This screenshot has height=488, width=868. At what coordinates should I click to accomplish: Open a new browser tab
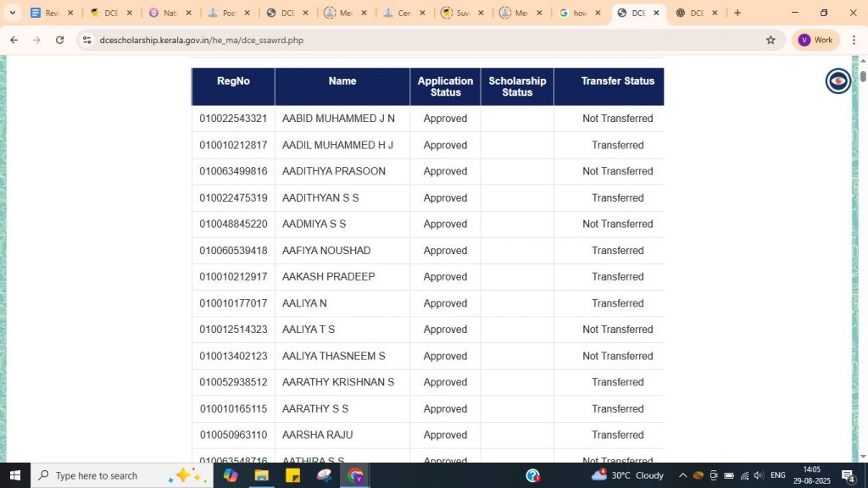[737, 13]
